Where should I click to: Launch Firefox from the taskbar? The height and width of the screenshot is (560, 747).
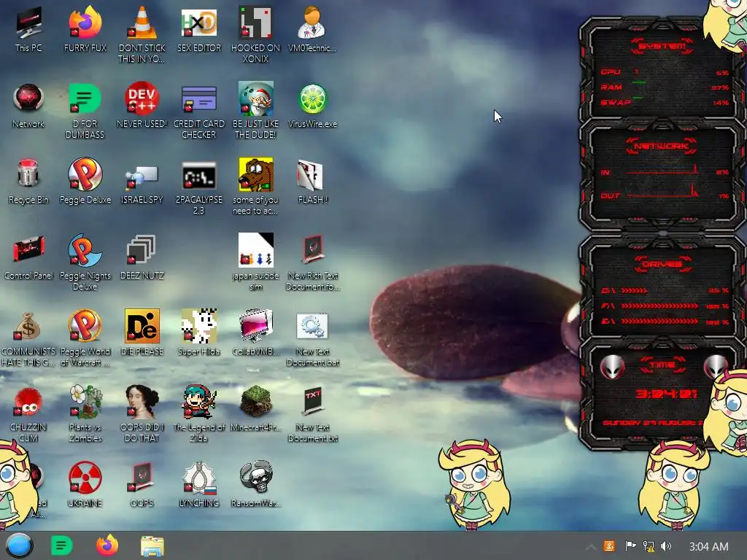(107, 545)
